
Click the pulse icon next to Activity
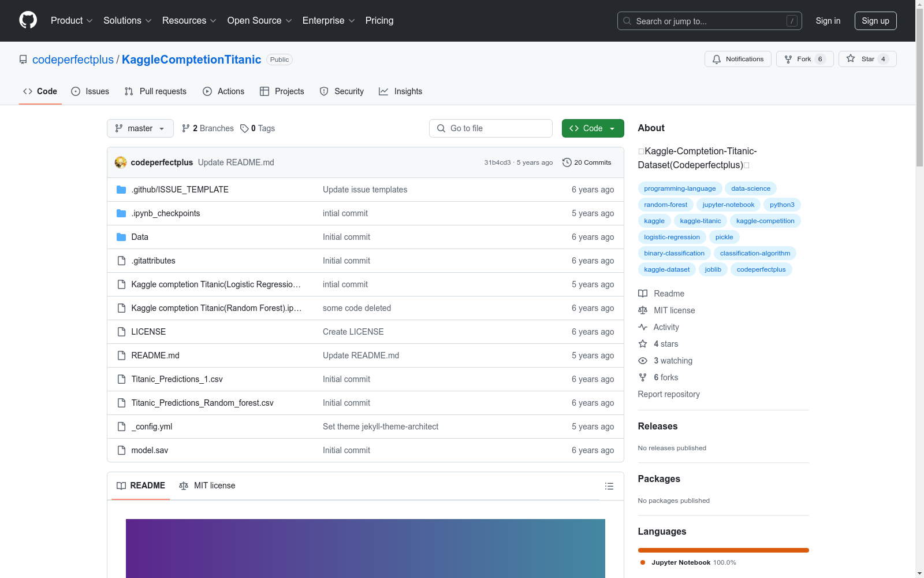[643, 327]
